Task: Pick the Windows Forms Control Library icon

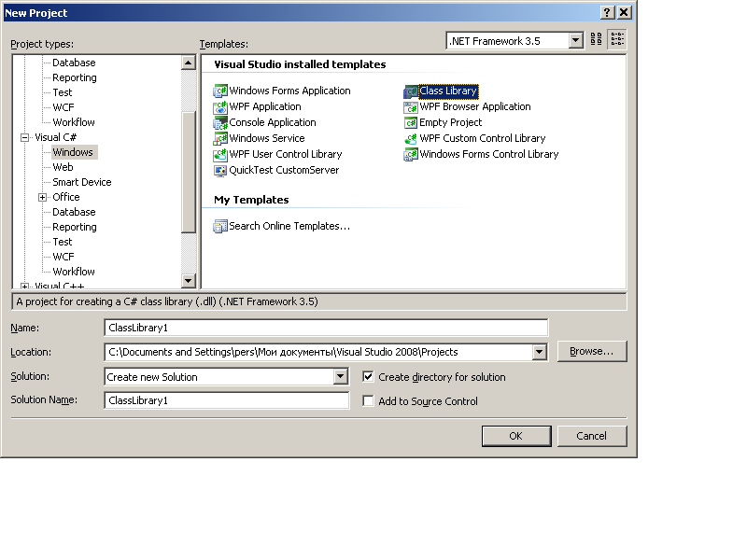Action: pos(411,154)
